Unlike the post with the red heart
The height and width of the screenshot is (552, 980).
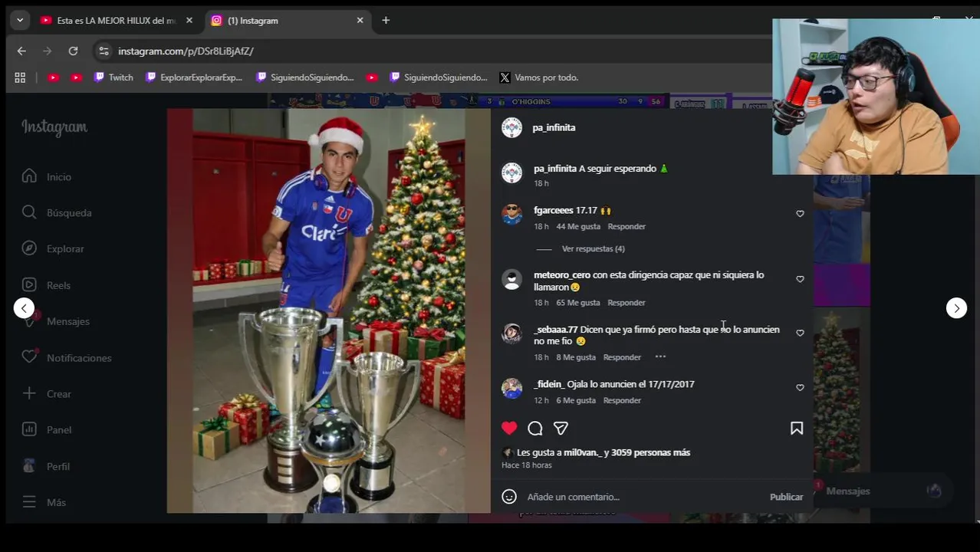coord(509,429)
